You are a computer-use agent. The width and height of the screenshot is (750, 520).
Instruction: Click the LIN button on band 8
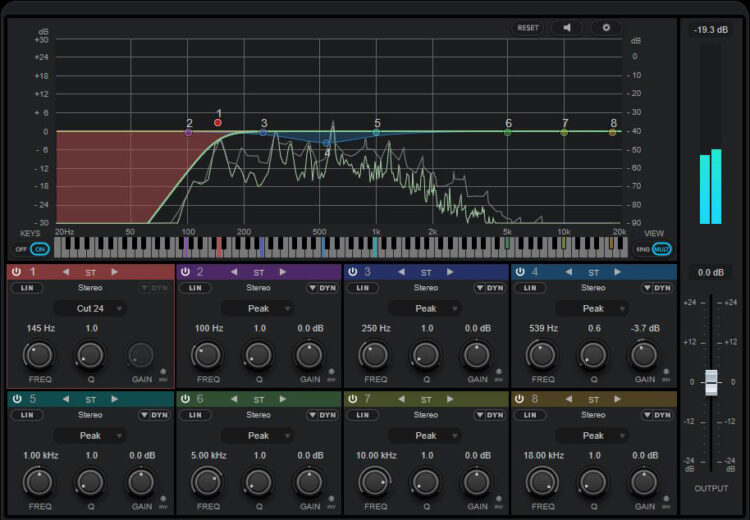pyautogui.click(x=530, y=415)
